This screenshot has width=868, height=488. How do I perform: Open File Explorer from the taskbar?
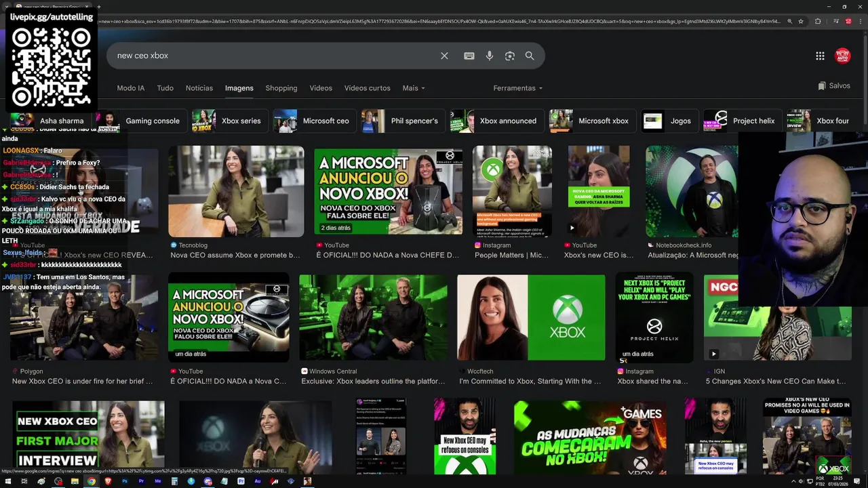click(x=75, y=481)
